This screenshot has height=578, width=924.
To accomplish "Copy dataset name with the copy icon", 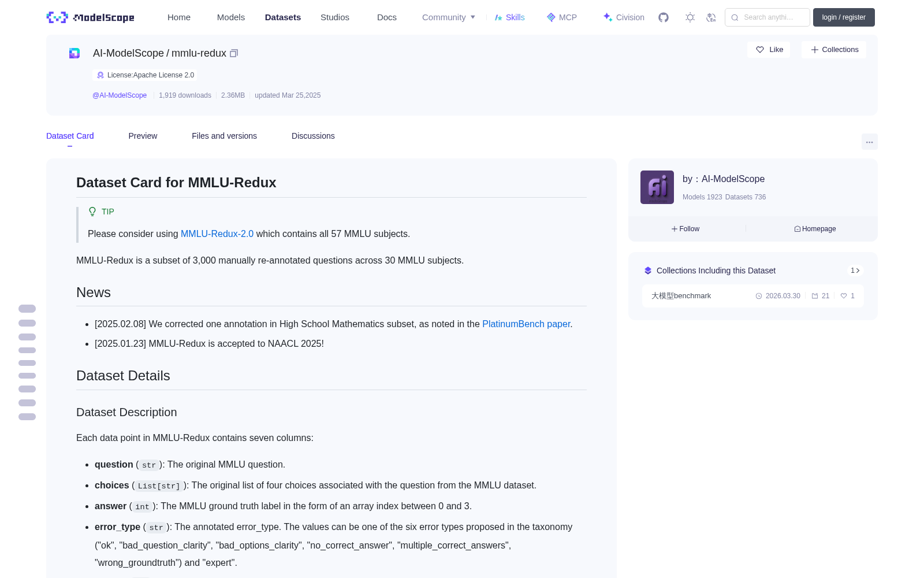I will (x=234, y=53).
